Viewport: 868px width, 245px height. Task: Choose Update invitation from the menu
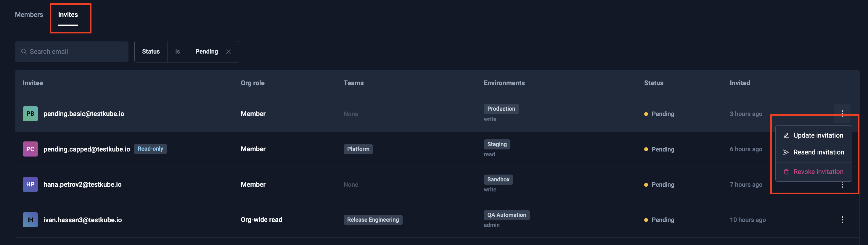click(814, 135)
